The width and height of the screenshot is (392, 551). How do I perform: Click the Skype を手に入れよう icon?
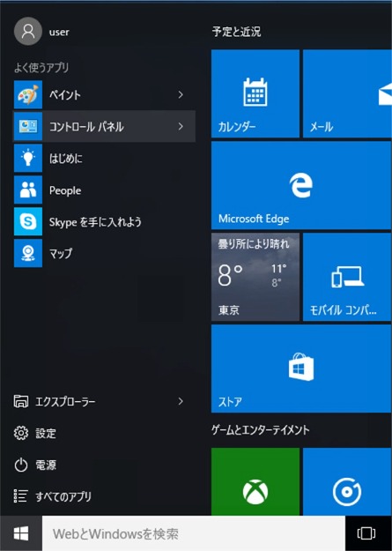pyautogui.click(x=28, y=221)
